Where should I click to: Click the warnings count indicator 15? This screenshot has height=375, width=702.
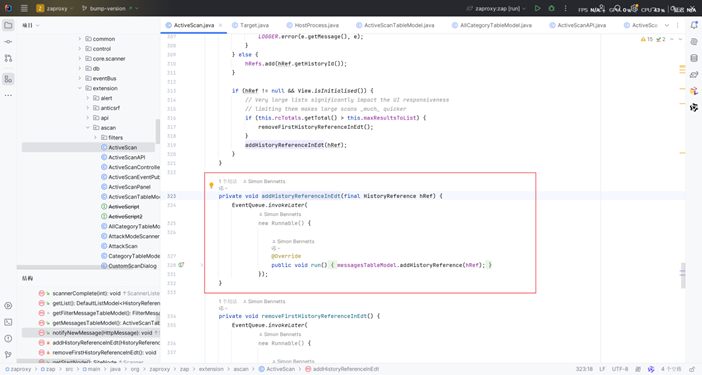(x=646, y=39)
